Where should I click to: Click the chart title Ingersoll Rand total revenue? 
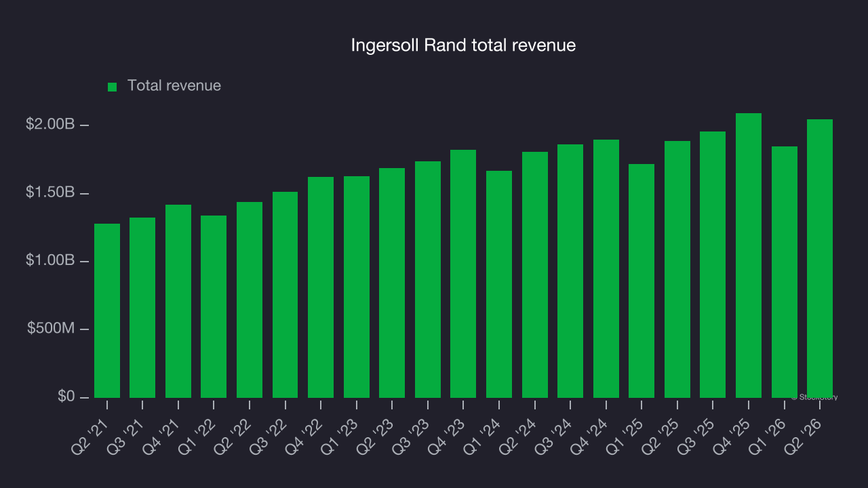(463, 45)
